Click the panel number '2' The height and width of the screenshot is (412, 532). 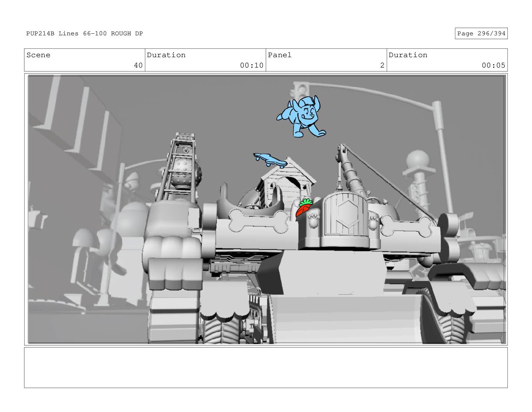pyautogui.click(x=382, y=65)
